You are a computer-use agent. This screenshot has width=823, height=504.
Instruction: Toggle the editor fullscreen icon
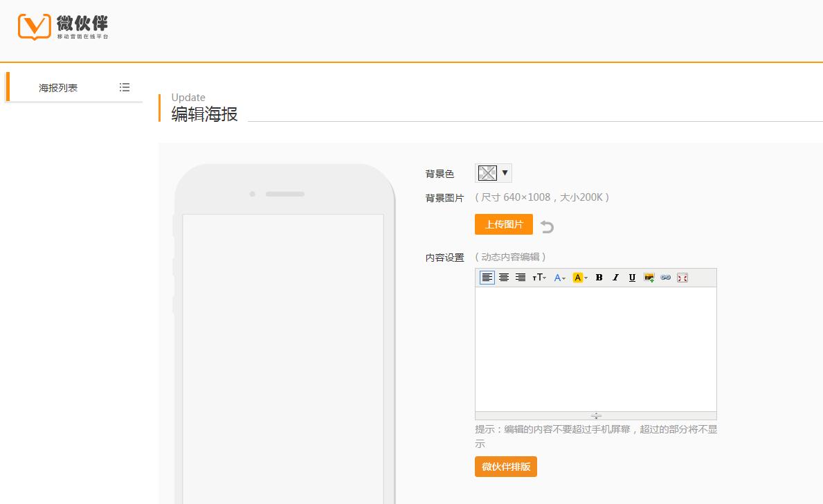(682, 278)
